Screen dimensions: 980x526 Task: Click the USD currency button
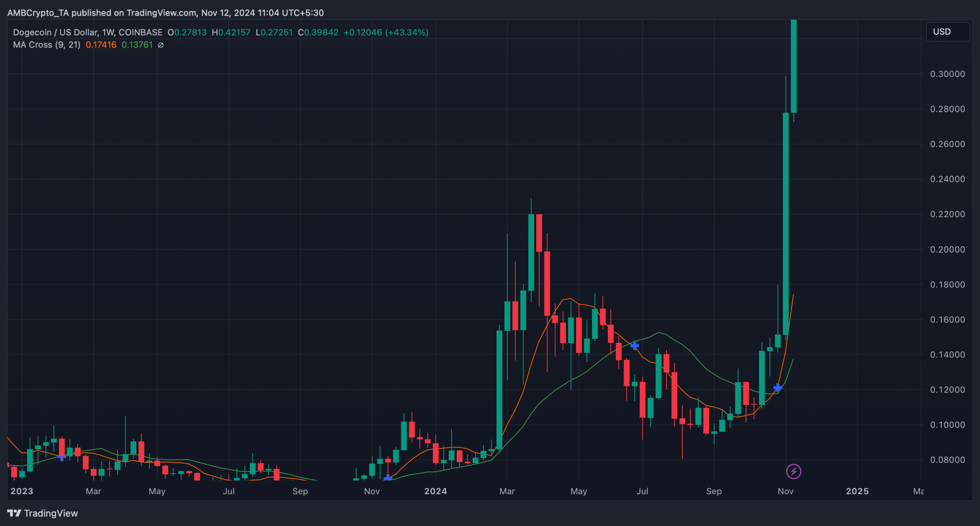947,32
